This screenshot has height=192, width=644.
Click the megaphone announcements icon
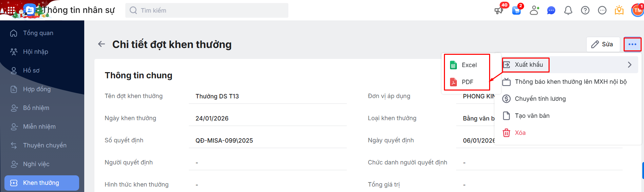[499, 11]
